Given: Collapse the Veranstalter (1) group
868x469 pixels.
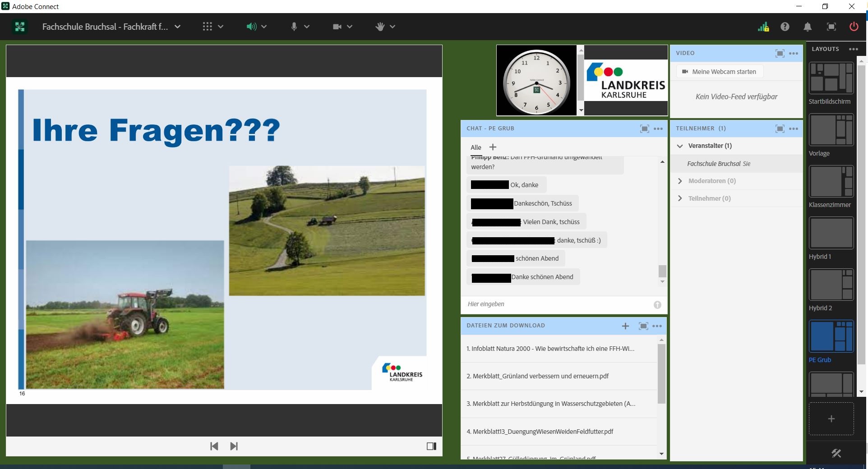Looking at the screenshot, I should (x=680, y=146).
